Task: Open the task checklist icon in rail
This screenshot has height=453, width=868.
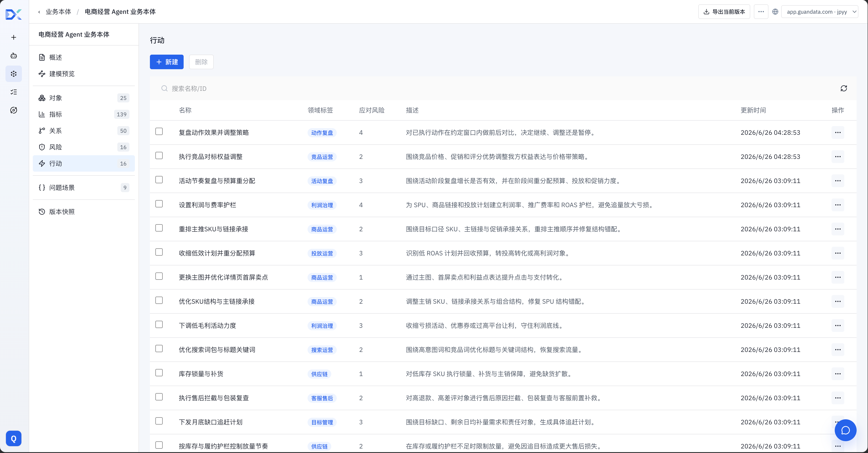Action: coord(13,92)
